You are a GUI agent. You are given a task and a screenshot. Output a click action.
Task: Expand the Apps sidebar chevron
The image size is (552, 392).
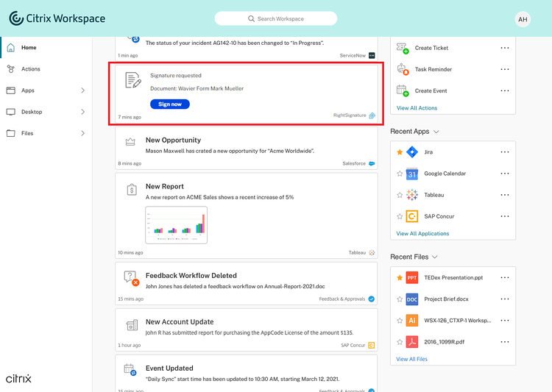(x=82, y=90)
